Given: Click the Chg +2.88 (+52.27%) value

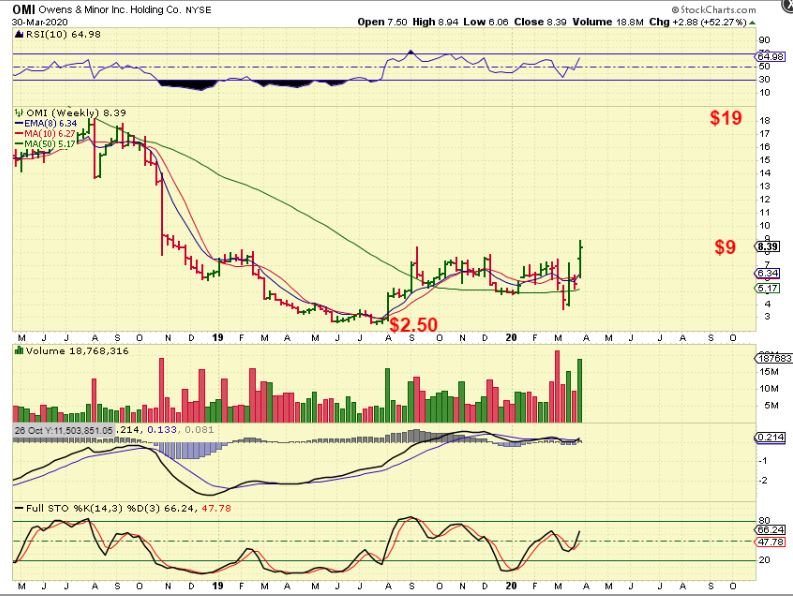Looking at the screenshot, I should (x=697, y=22).
